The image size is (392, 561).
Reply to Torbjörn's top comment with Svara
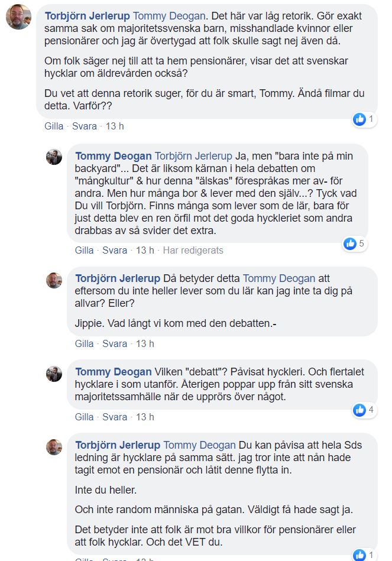[x=85, y=127]
